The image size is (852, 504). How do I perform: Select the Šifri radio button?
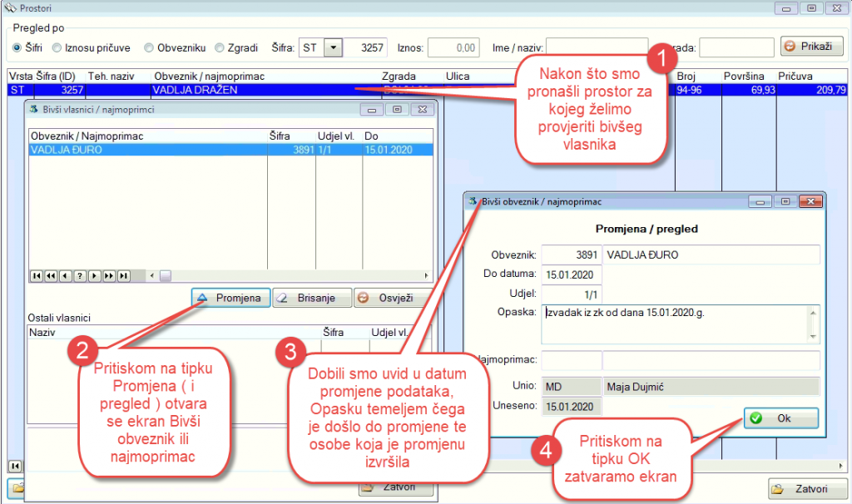[x=17, y=48]
